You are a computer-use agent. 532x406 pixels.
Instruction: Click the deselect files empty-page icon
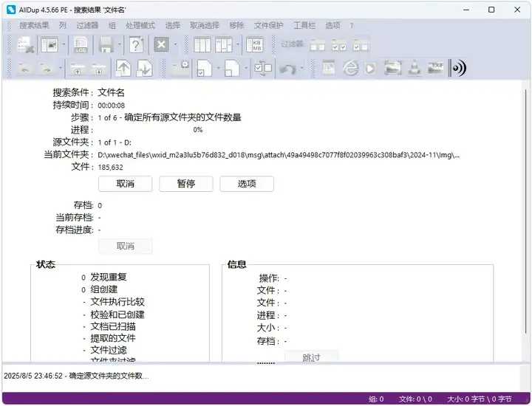pyautogui.click(x=233, y=68)
